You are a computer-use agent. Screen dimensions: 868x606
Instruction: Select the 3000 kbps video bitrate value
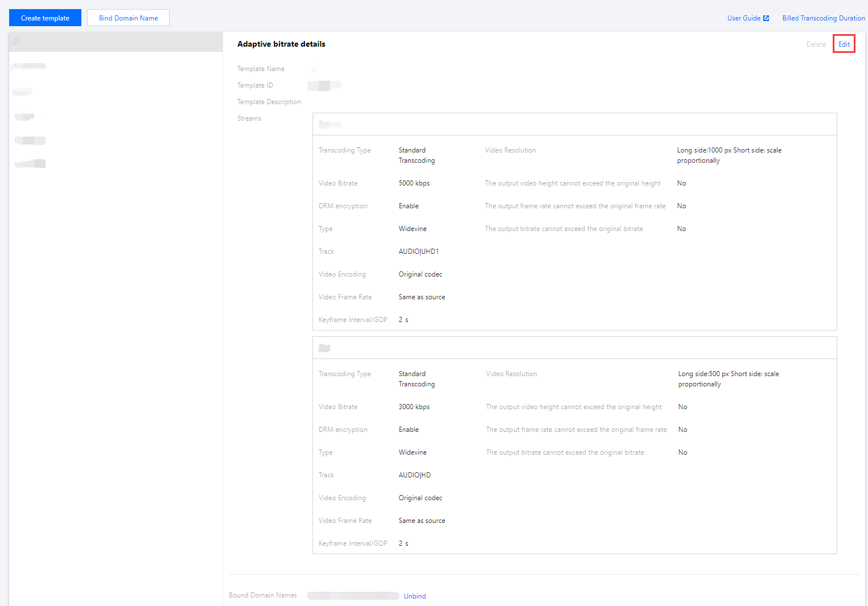tap(414, 407)
